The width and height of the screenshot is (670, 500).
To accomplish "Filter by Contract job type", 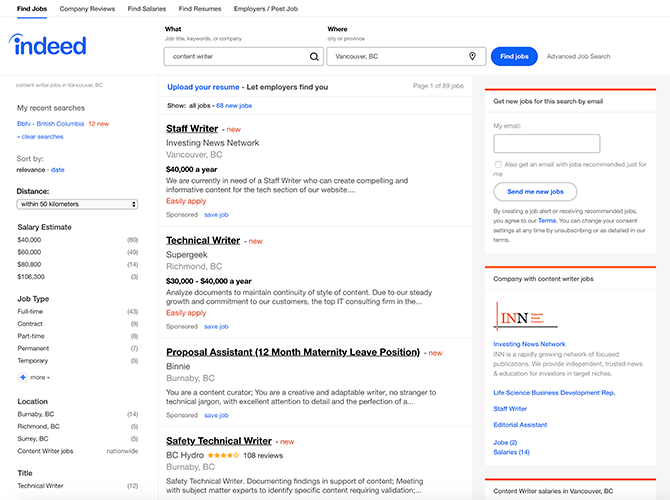I will tap(30, 324).
